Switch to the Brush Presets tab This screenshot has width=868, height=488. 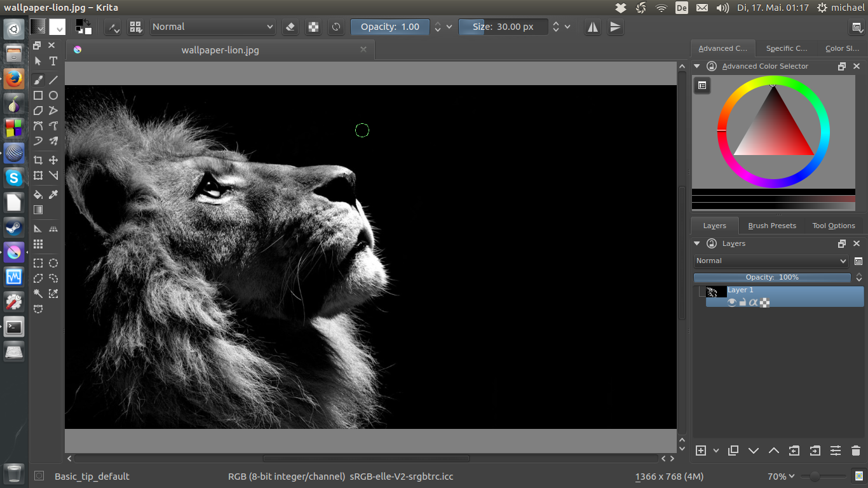tap(771, 226)
